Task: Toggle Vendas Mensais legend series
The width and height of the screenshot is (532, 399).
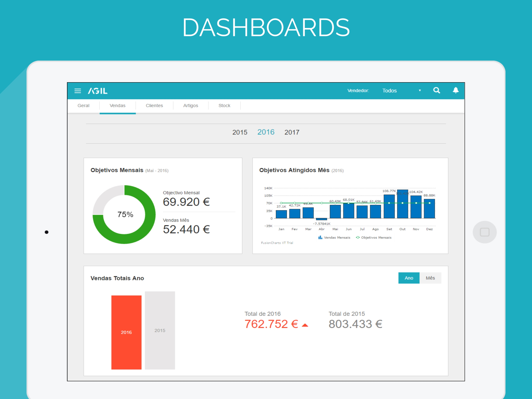Action: [334, 237]
